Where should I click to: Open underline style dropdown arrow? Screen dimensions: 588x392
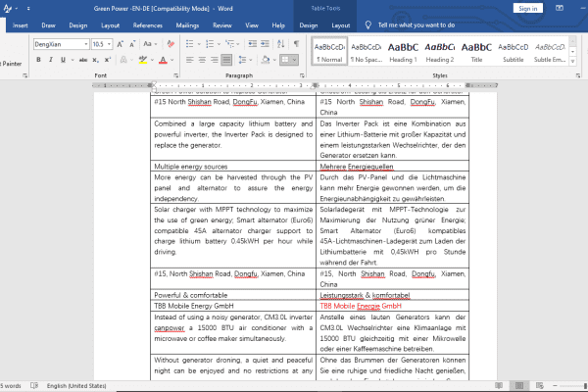click(x=73, y=60)
